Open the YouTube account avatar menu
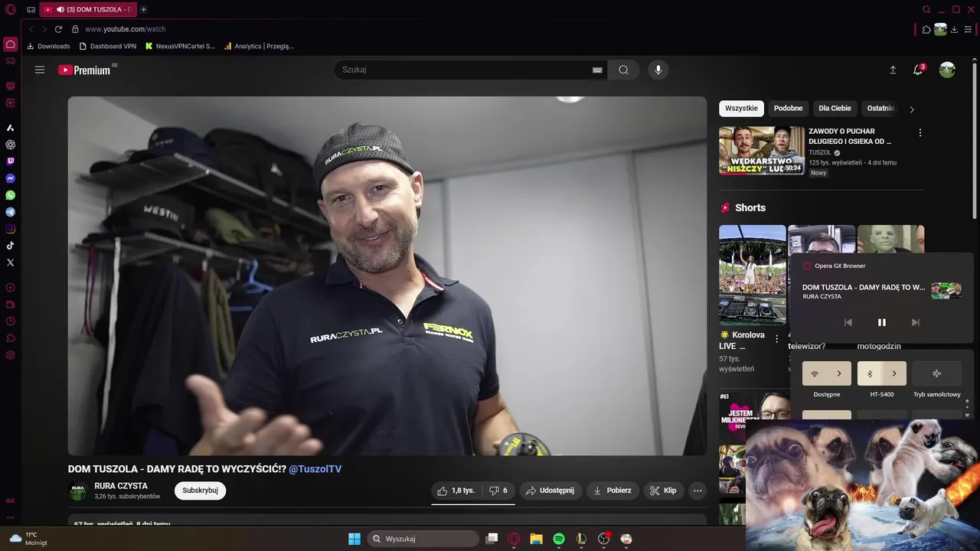The width and height of the screenshot is (980, 551). coord(947,70)
